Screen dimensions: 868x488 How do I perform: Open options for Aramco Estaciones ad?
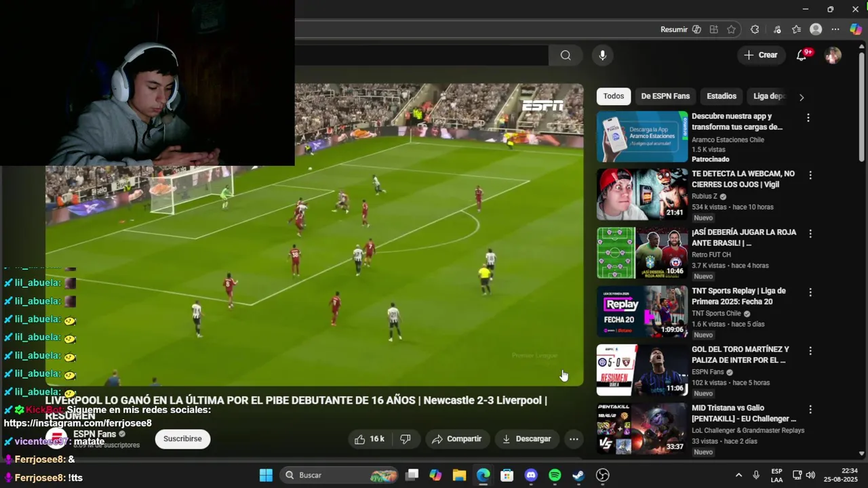click(808, 118)
